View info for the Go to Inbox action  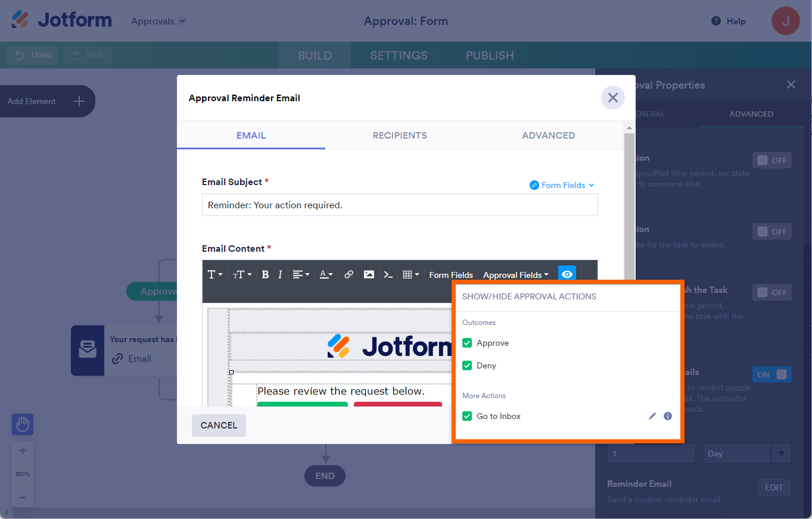click(668, 416)
